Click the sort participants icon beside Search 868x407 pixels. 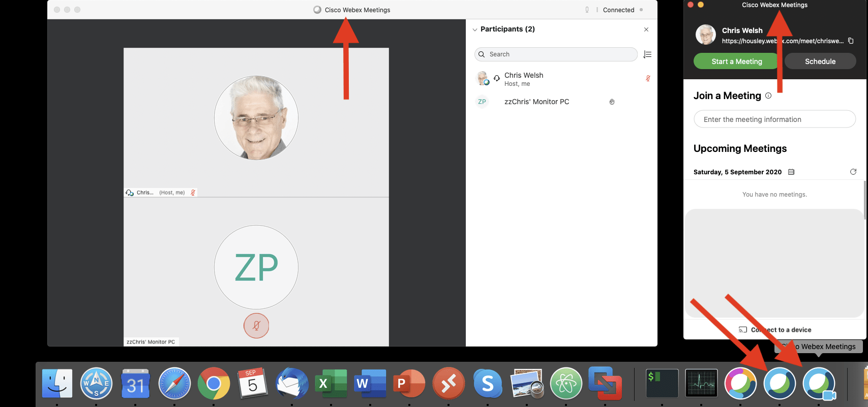click(x=647, y=54)
